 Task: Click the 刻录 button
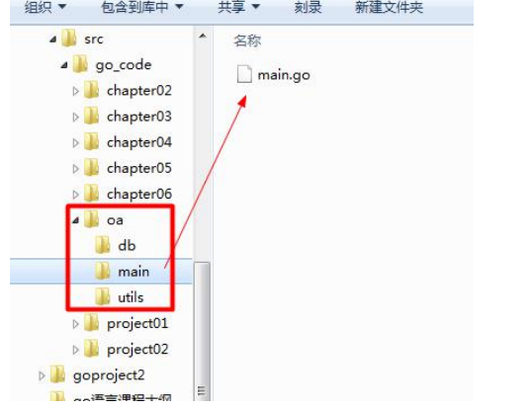coord(308,7)
